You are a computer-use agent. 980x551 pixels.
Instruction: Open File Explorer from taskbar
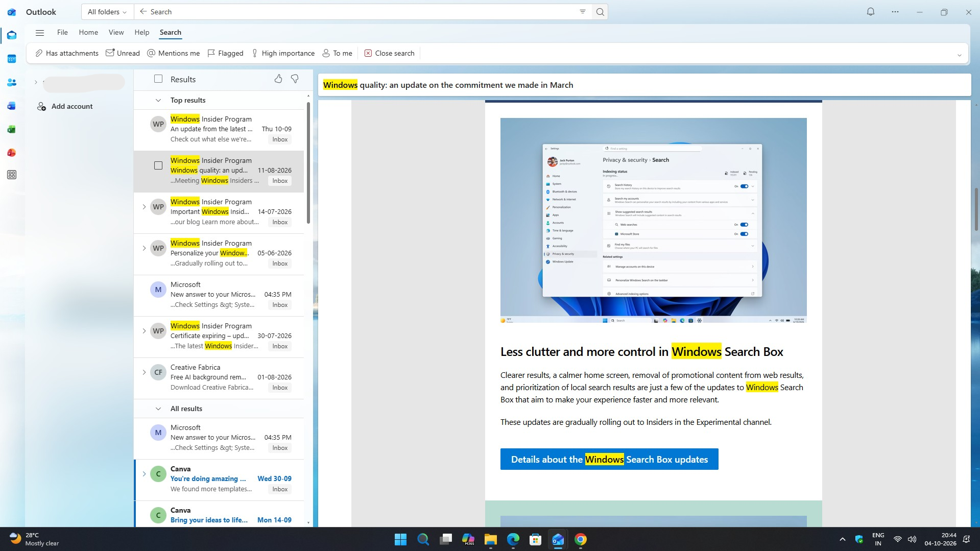tap(490, 539)
